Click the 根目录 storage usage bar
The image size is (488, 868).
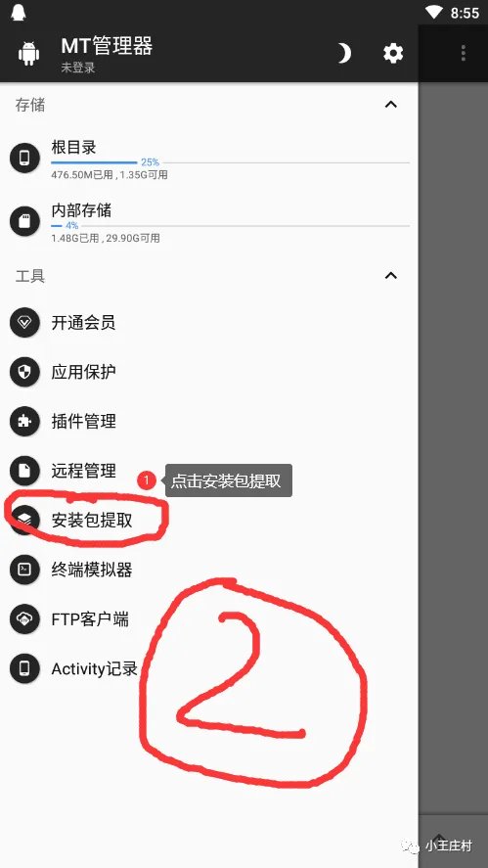click(230, 162)
